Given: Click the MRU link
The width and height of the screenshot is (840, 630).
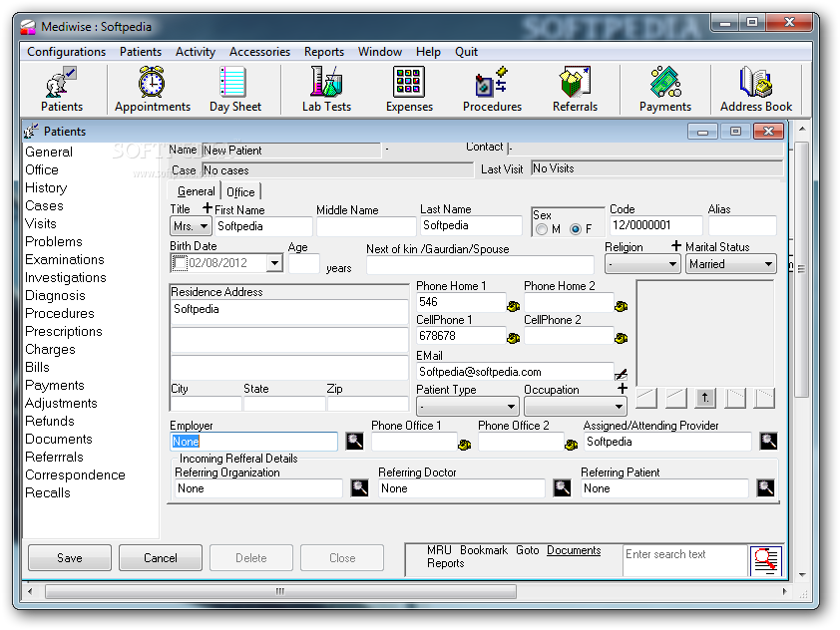Looking at the screenshot, I should [439, 550].
